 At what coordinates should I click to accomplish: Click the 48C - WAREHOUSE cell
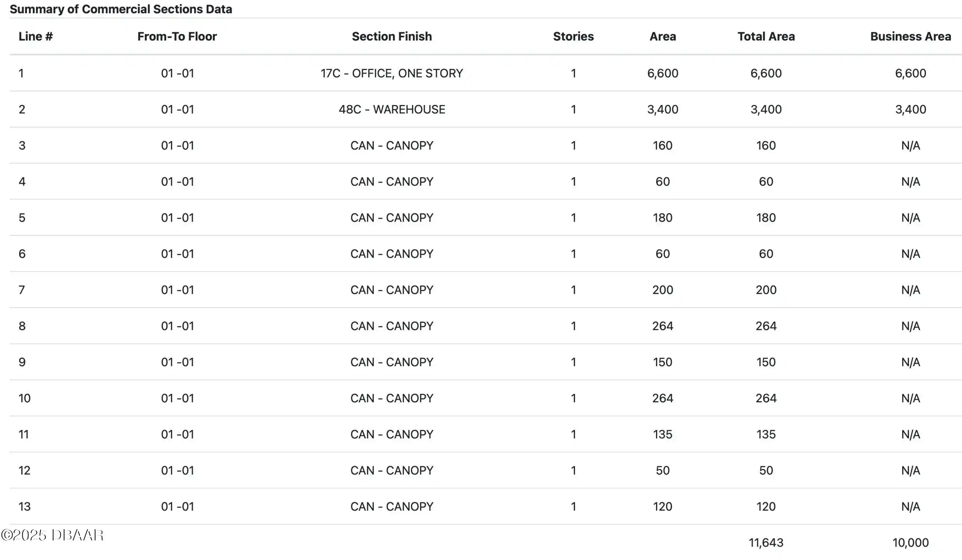(392, 109)
